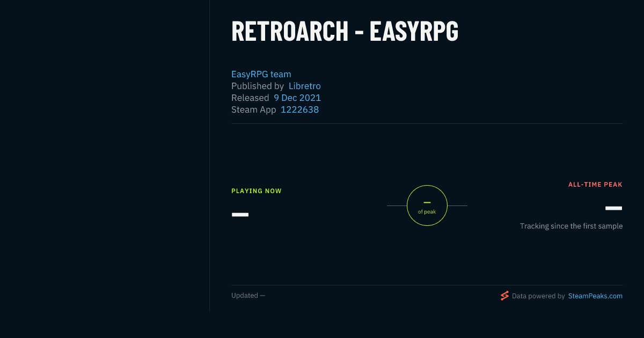Click the Steam App label

254,109
